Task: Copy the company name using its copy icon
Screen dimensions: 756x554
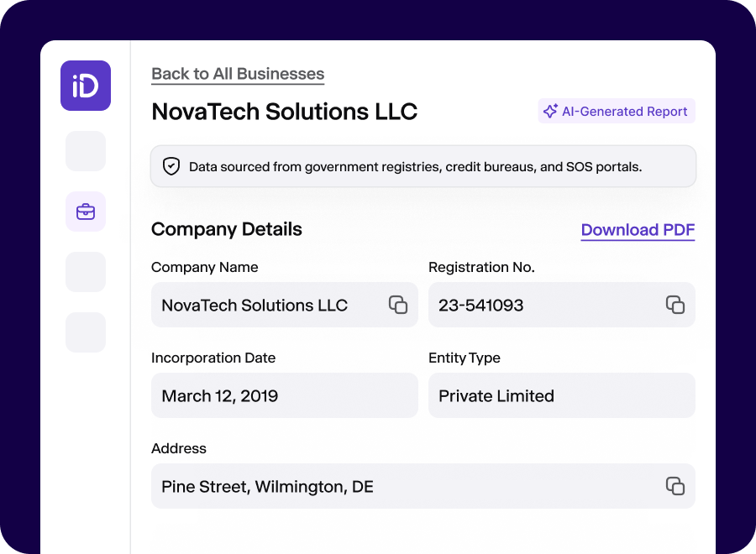Action: [x=396, y=305]
